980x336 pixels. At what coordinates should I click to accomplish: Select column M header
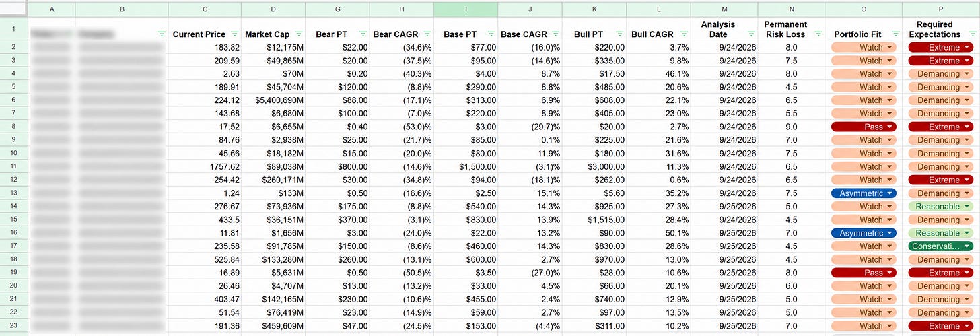click(724, 9)
